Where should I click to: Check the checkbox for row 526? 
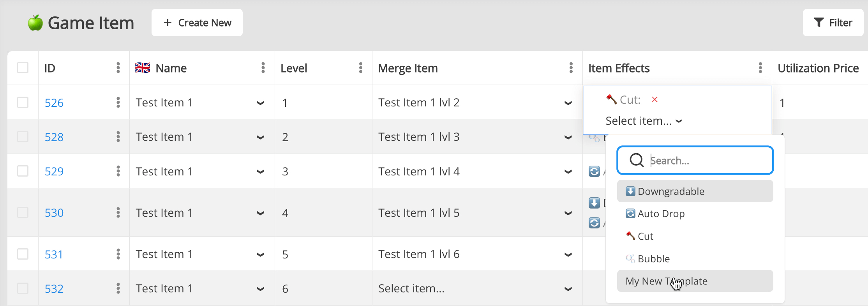pyautogui.click(x=23, y=103)
